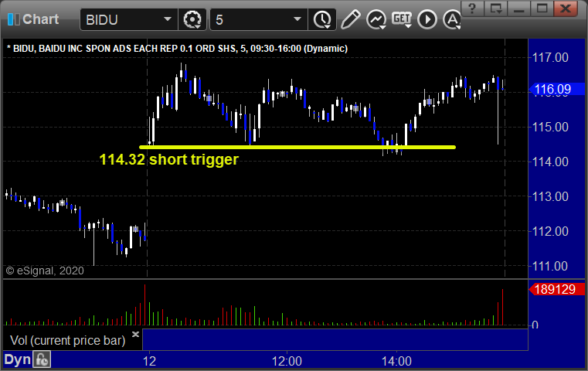This screenshot has width=588, height=371.
Task: Click the pop-out window button
Action: [495, 9]
